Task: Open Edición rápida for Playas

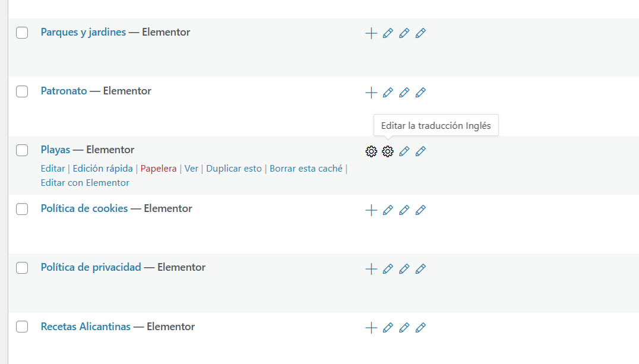Action: click(103, 169)
